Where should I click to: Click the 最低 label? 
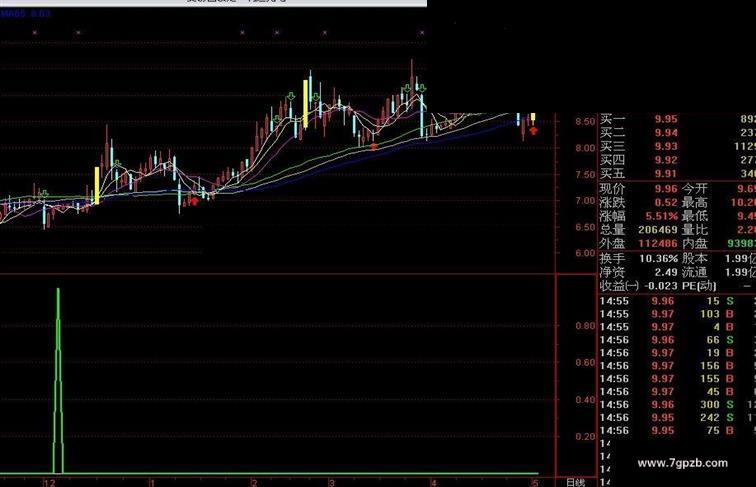(695, 216)
